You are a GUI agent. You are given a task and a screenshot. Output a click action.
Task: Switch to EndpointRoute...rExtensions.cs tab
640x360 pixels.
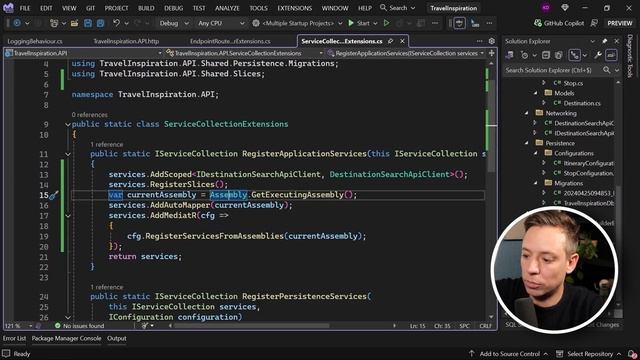tap(230, 41)
